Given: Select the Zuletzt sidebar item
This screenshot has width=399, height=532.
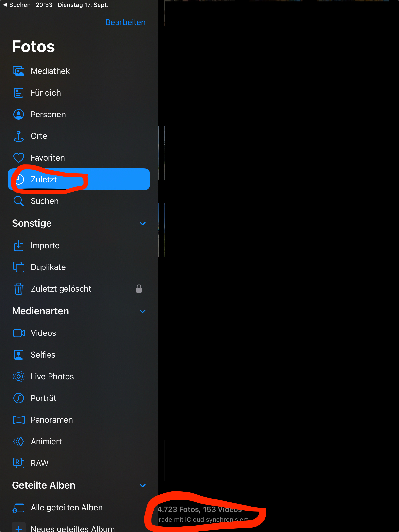Looking at the screenshot, I should point(79,179).
